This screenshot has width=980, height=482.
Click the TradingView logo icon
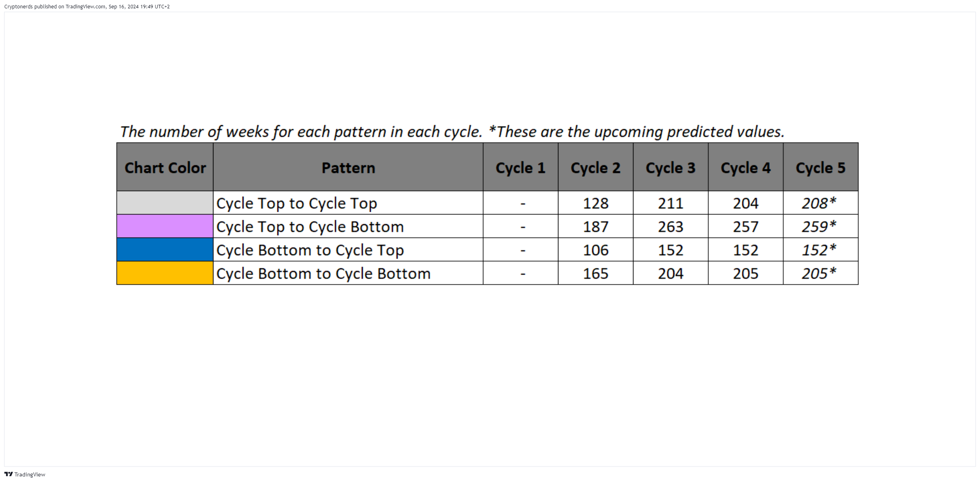[x=8, y=474]
